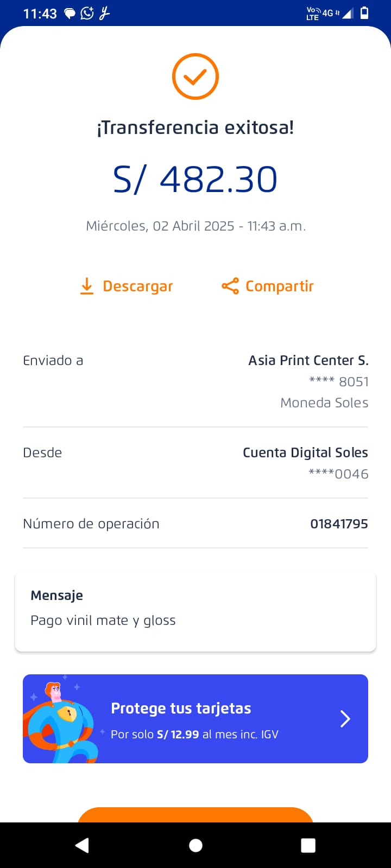391x868 pixels.
Task: Tap the download arrow icon
Action: [87, 286]
